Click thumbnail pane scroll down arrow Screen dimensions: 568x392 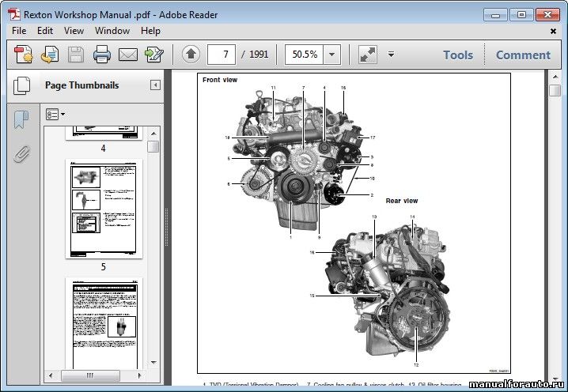(x=153, y=362)
